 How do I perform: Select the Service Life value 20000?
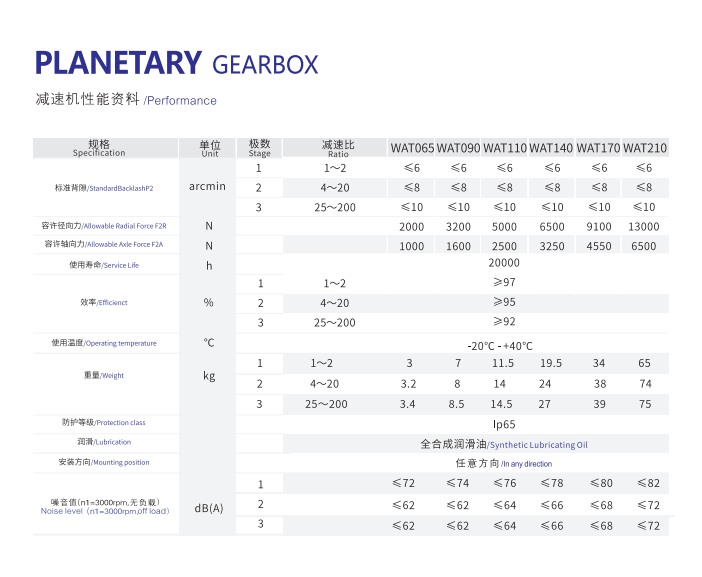(x=503, y=263)
